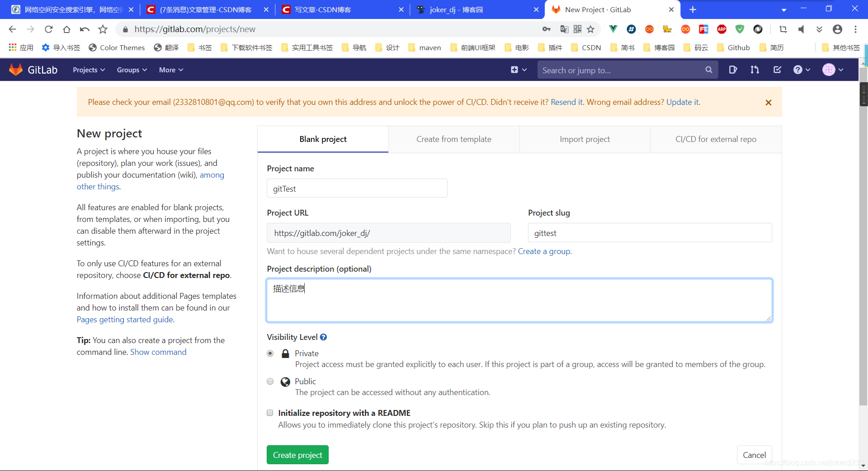Click the Update it link

(x=683, y=102)
